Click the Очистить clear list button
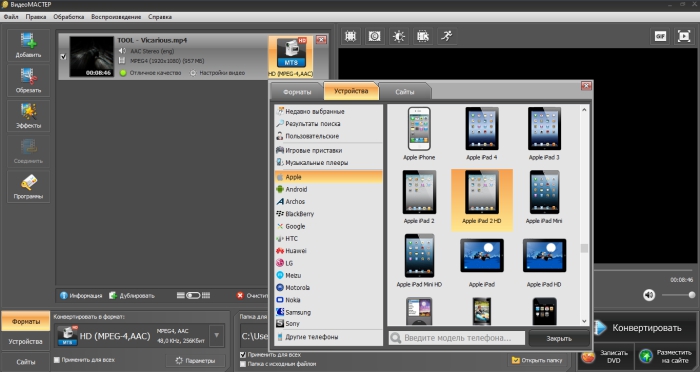Screen dimensions: 700x372 (252, 296)
